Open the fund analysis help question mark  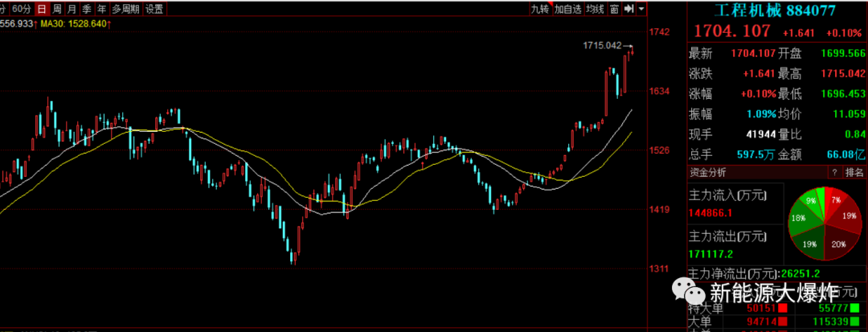click(833, 172)
